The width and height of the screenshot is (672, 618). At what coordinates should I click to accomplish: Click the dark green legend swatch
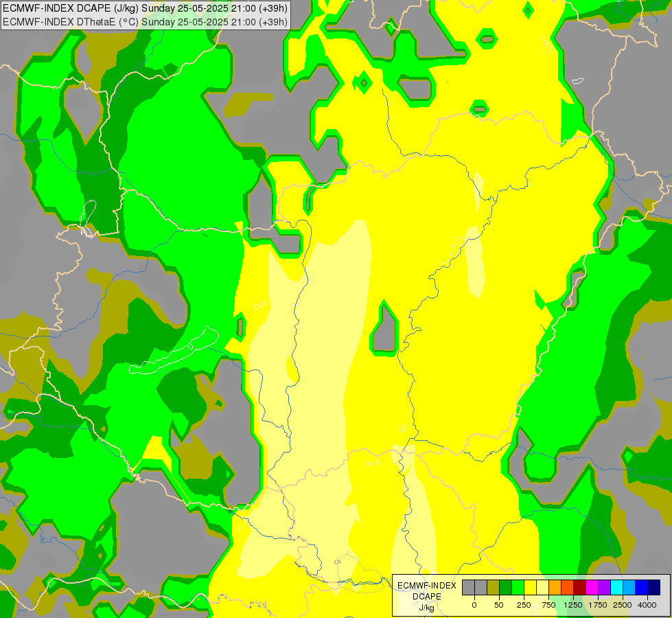tap(505, 587)
